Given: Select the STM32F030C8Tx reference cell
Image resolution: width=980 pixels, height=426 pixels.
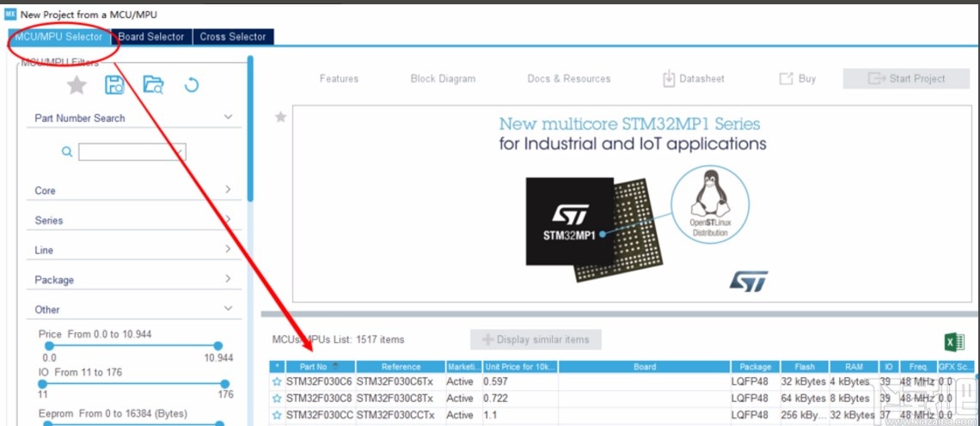Looking at the screenshot, I should click(x=401, y=399).
